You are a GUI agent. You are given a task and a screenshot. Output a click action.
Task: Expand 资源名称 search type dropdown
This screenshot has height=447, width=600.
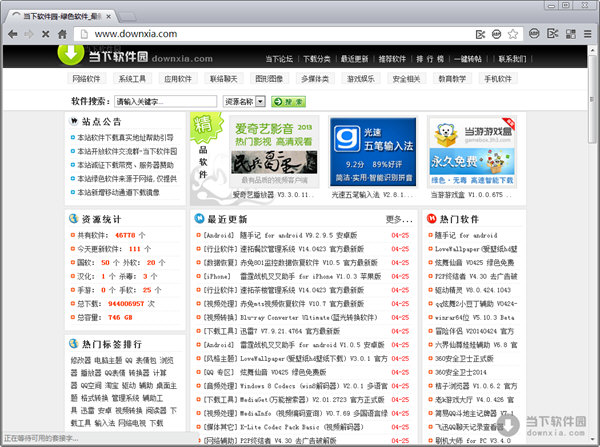[244, 101]
